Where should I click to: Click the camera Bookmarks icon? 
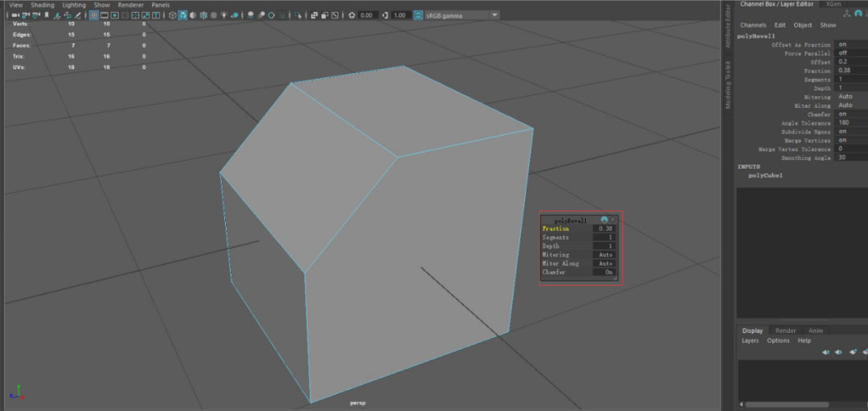(x=47, y=15)
